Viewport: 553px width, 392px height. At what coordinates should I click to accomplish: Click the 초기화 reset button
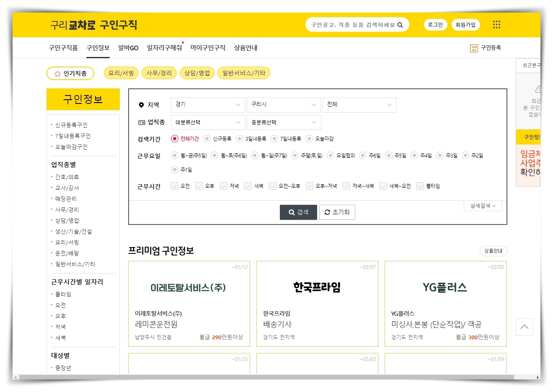coord(337,212)
